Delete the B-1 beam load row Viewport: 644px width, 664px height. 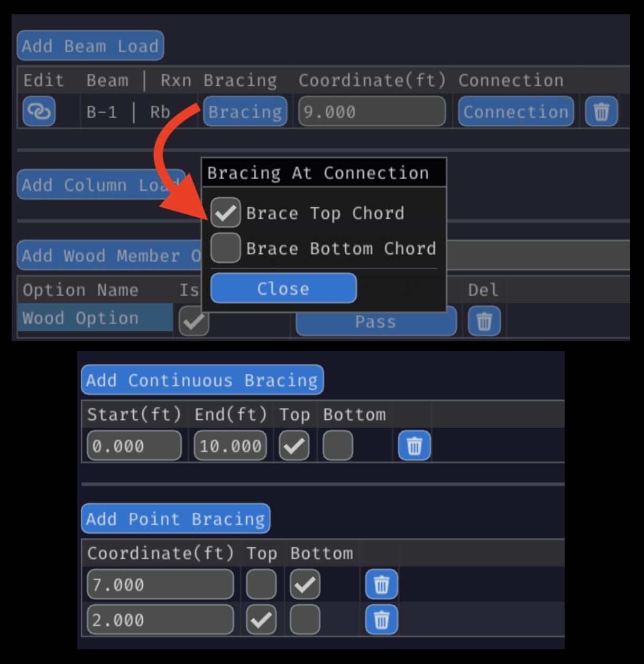click(601, 112)
